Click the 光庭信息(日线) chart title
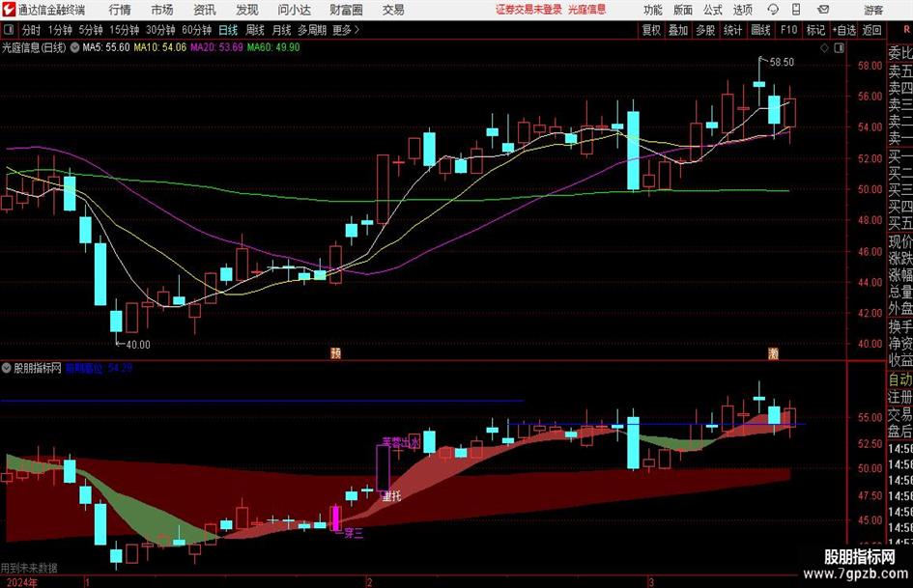This screenshot has height=588, width=913. (34, 47)
